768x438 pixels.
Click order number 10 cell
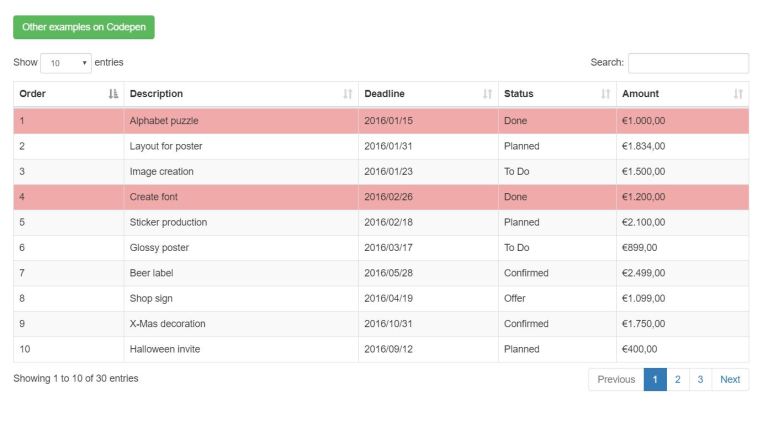click(69, 349)
